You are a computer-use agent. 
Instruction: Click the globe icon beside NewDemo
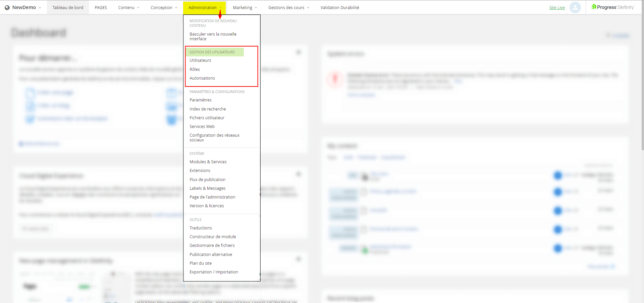[7, 8]
